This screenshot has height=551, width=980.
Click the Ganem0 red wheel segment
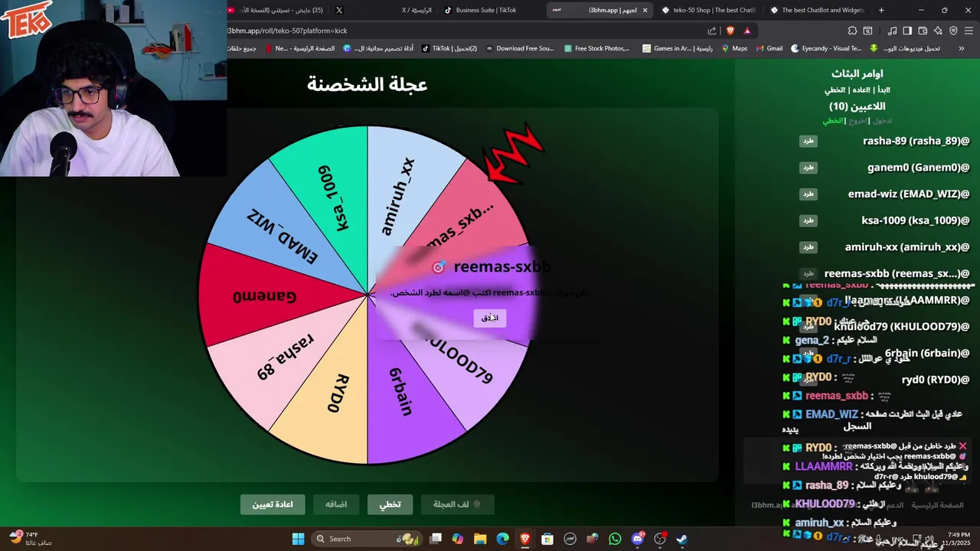[264, 295]
